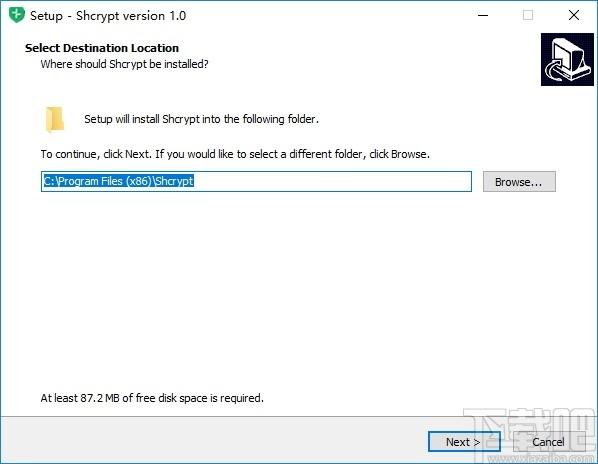Click the yellow folder icon
The image size is (598, 464).
point(55,120)
